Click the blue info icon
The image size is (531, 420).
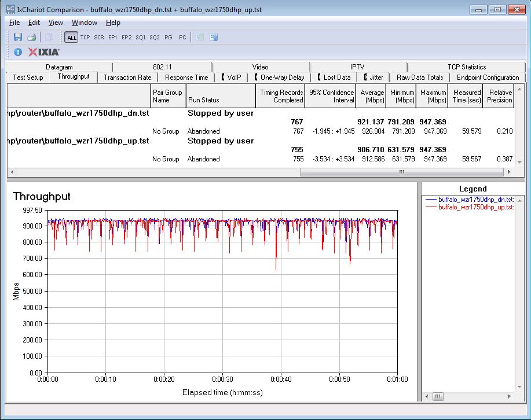(x=18, y=52)
